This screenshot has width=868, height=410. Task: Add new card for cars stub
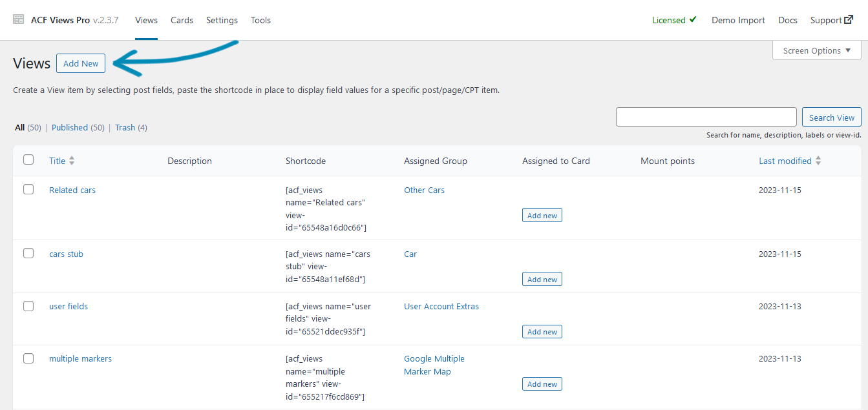click(x=542, y=280)
